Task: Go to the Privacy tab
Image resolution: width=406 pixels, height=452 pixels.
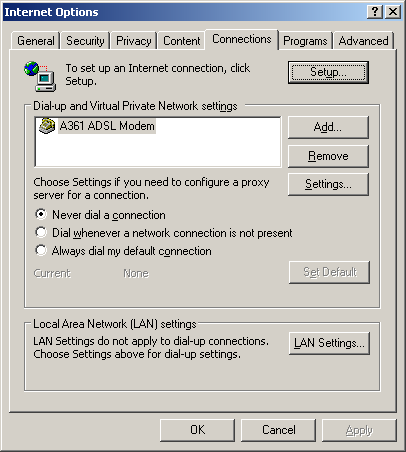Action: pos(133,41)
